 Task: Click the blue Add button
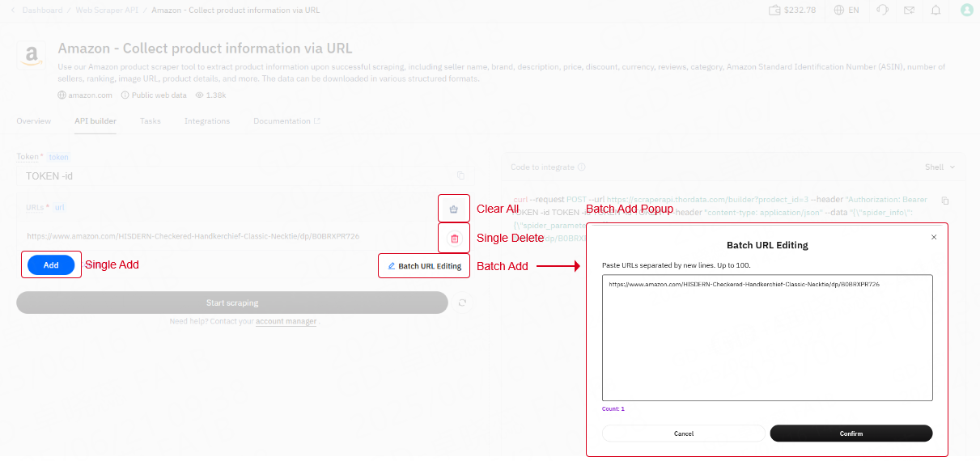(51, 265)
